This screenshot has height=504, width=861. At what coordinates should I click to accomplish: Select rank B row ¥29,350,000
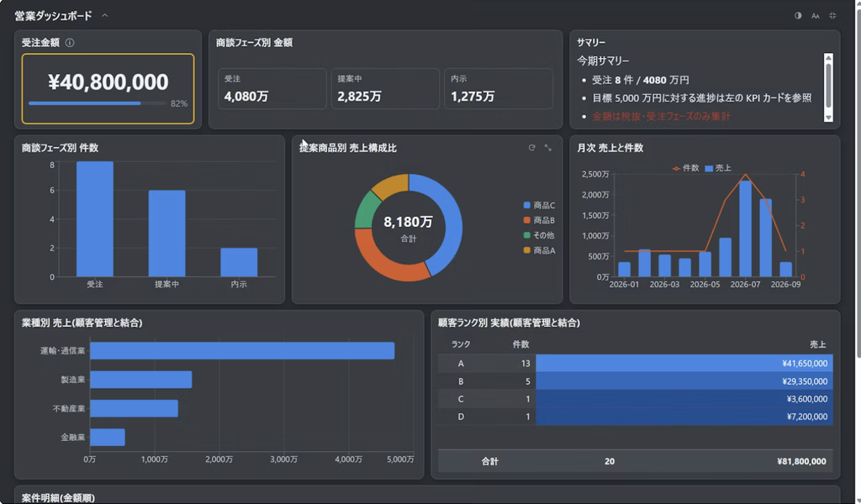coord(636,381)
